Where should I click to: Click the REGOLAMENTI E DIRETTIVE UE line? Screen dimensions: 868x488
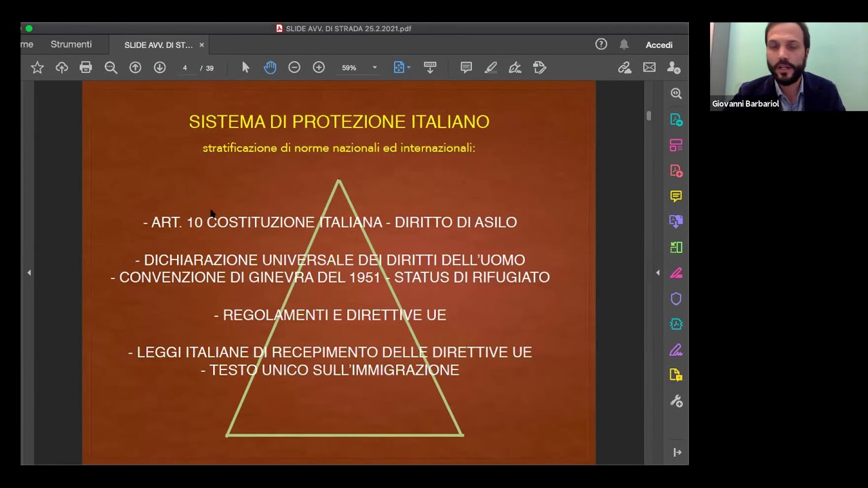pos(330,315)
